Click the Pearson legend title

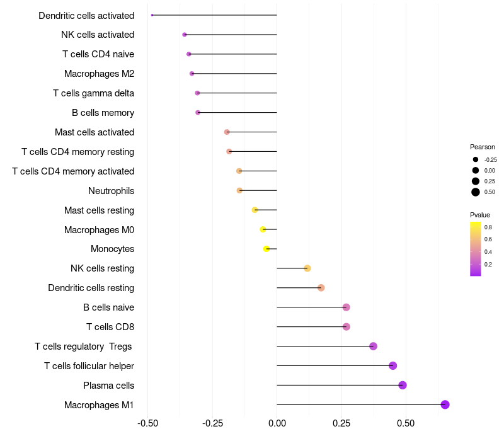pyautogui.click(x=483, y=147)
